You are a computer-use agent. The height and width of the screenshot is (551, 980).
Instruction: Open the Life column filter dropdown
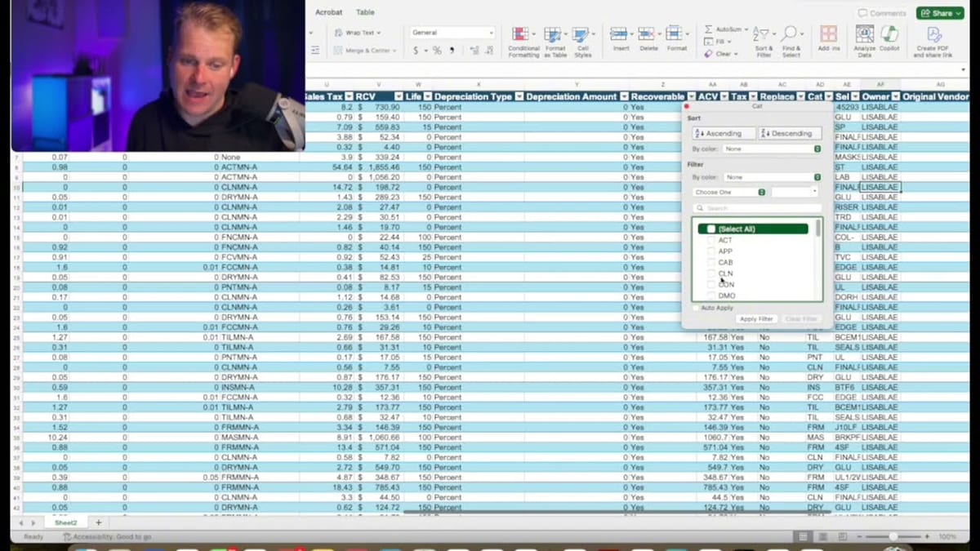tap(427, 96)
